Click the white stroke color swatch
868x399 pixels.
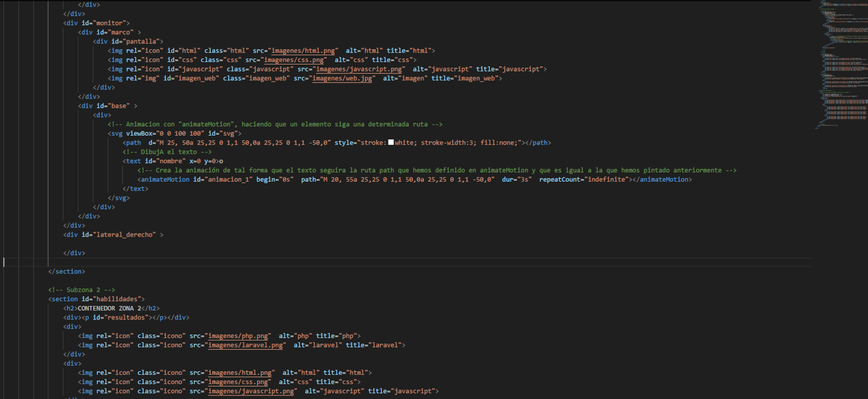(x=391, y=143)
